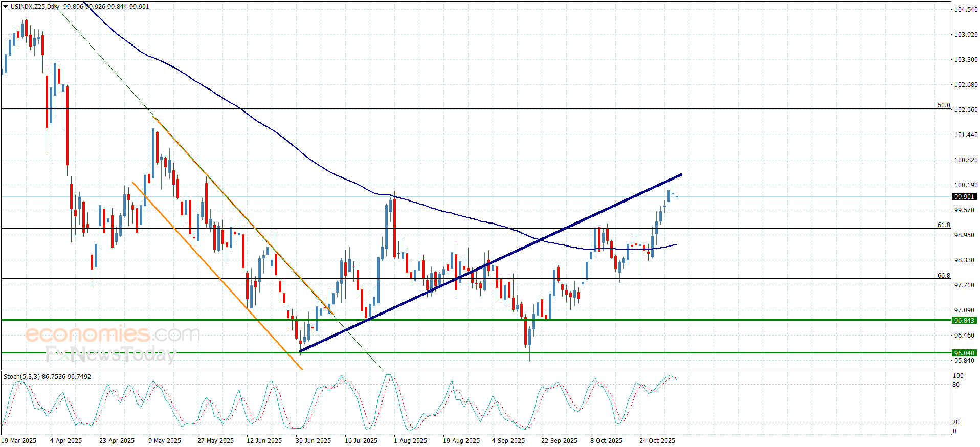Click the FxNewsToday watermark text

(x=110, y=354)
